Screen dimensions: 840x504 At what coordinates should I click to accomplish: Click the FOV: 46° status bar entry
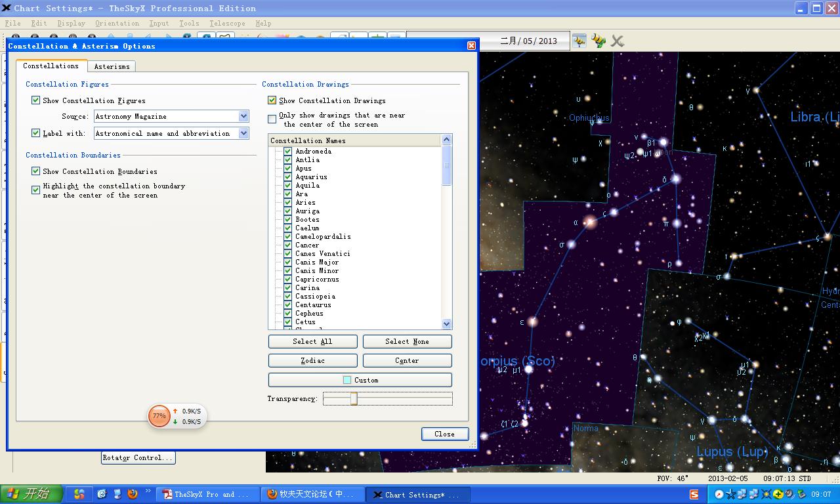click(x=673, y=478)
